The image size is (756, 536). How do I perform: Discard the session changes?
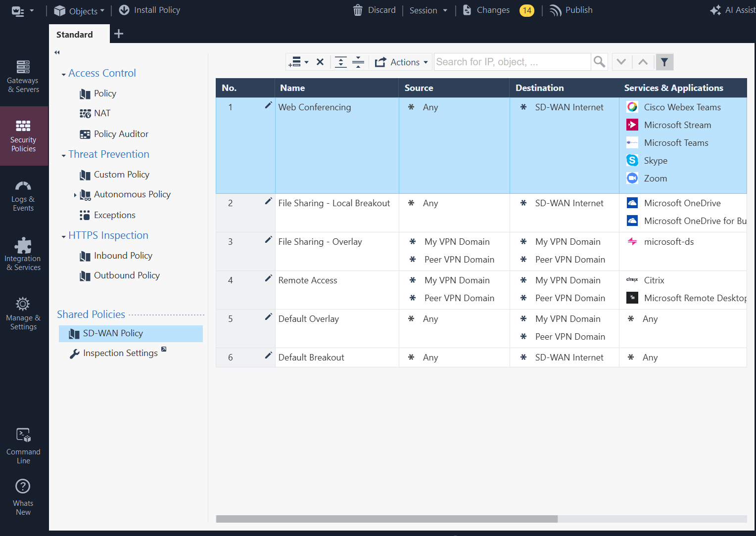[374, 10]
